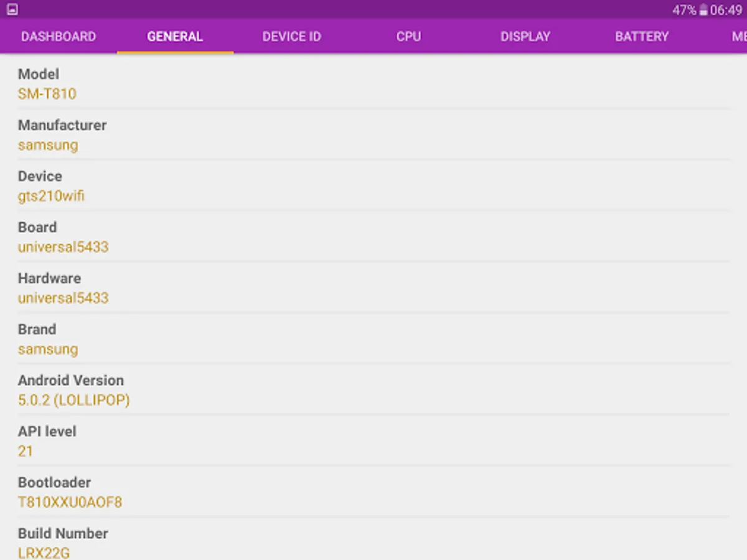This screenshot has height=560, width=747.
Task: Select the API level label
Action: [47, 431]
